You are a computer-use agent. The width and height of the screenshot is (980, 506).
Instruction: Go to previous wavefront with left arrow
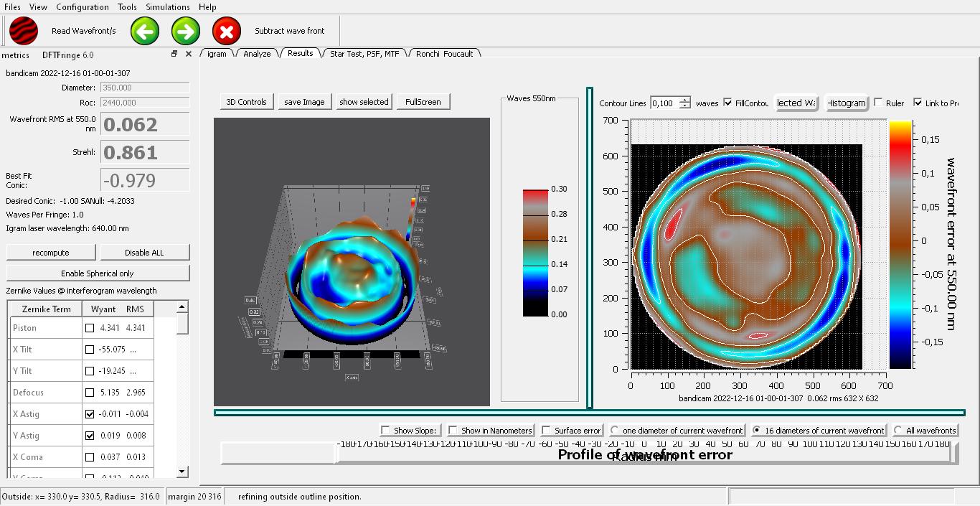pyautogui.click(x=145, y=31)
